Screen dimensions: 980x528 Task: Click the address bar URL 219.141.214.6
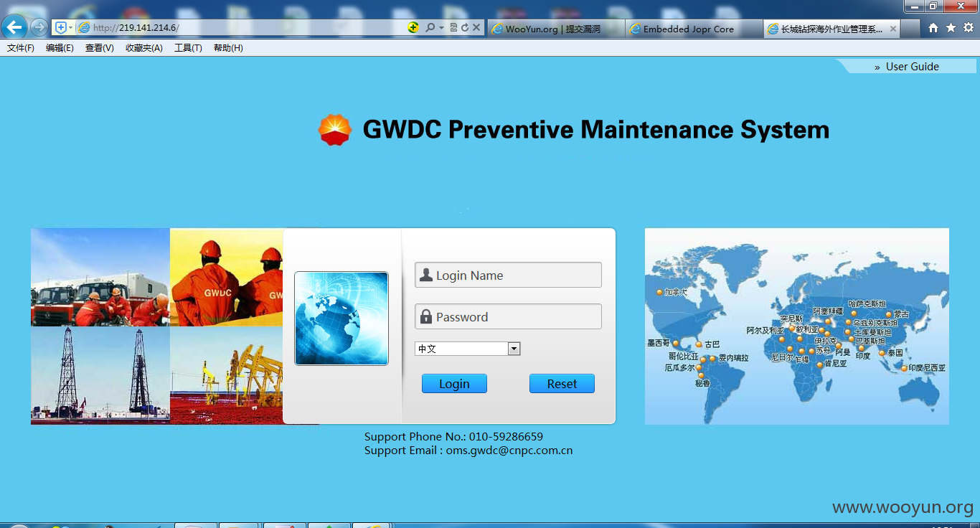(136, 28)
